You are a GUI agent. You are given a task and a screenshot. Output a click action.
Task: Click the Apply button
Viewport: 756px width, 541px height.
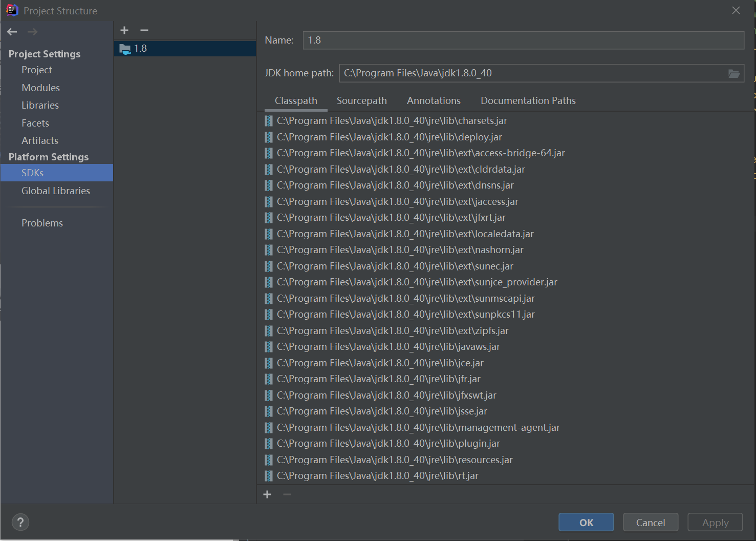[715, 522]
